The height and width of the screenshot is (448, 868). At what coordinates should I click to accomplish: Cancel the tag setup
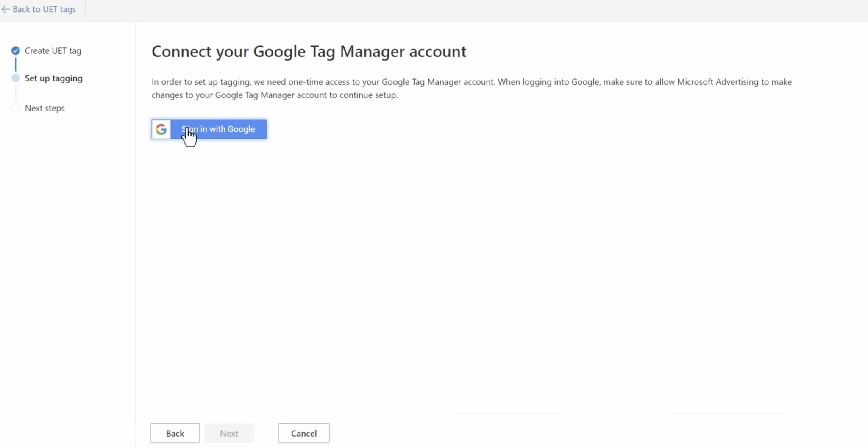[x=304, y=433]
